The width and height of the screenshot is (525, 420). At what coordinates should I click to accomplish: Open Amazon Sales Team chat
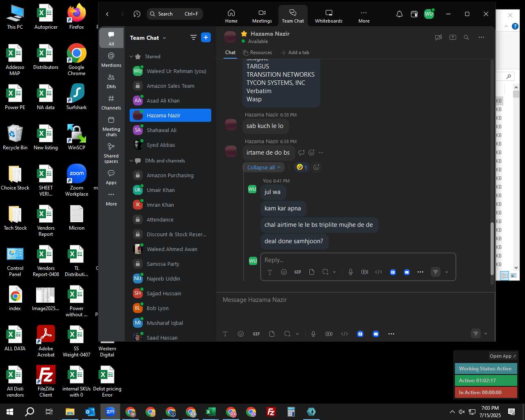[170, 86]
